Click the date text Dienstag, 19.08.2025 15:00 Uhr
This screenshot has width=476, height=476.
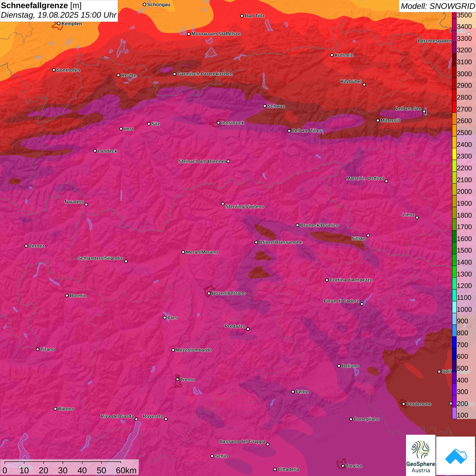pyautogui.click(x=58, y=15)
